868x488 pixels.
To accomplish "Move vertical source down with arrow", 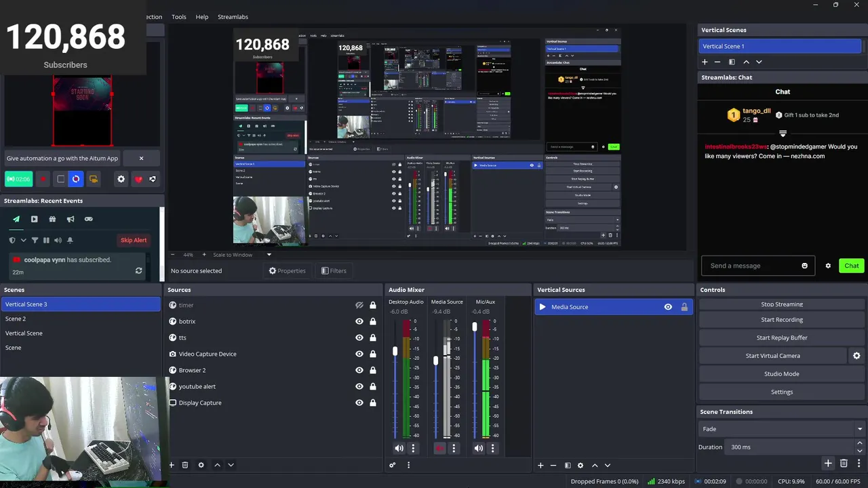I will 608,465.
